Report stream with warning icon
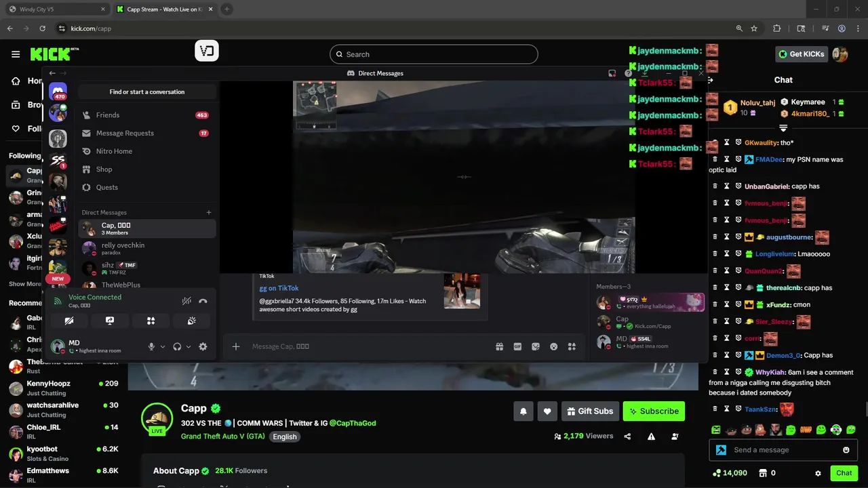The width and height of the screenshot is (868, 488). coord(651,436)
